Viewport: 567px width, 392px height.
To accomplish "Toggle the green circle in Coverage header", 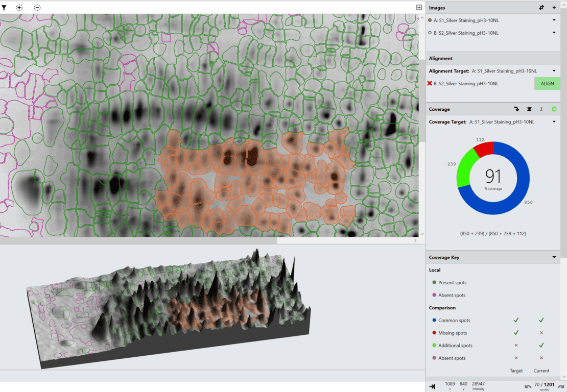I will pyautogui.click(x=554, y=109).
